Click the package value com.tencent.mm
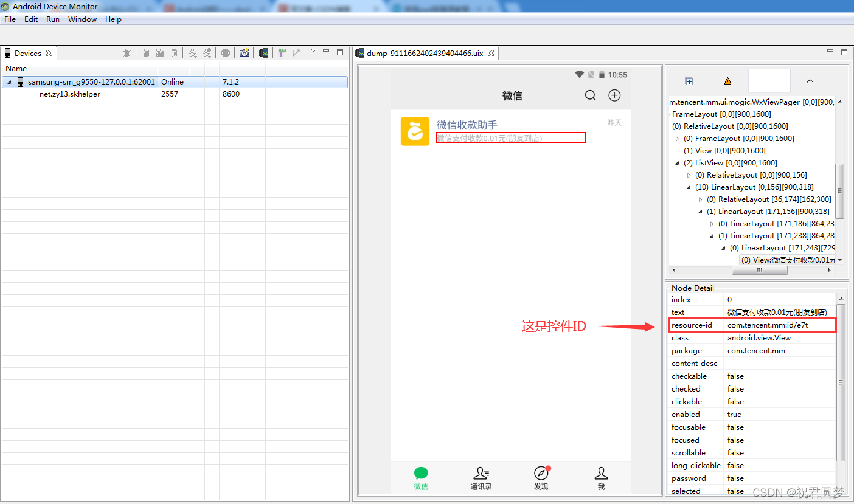Screen dimensions: 854x504 pyautogui.click(x=756, y=351)
